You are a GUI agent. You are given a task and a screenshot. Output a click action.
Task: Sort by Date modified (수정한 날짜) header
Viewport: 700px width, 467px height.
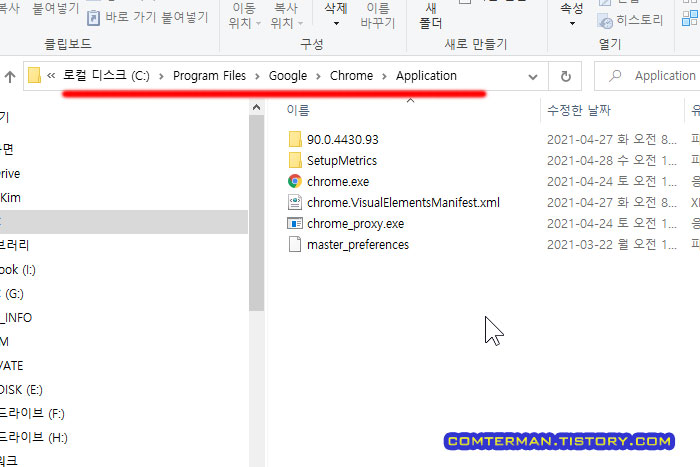click(579, 110)
